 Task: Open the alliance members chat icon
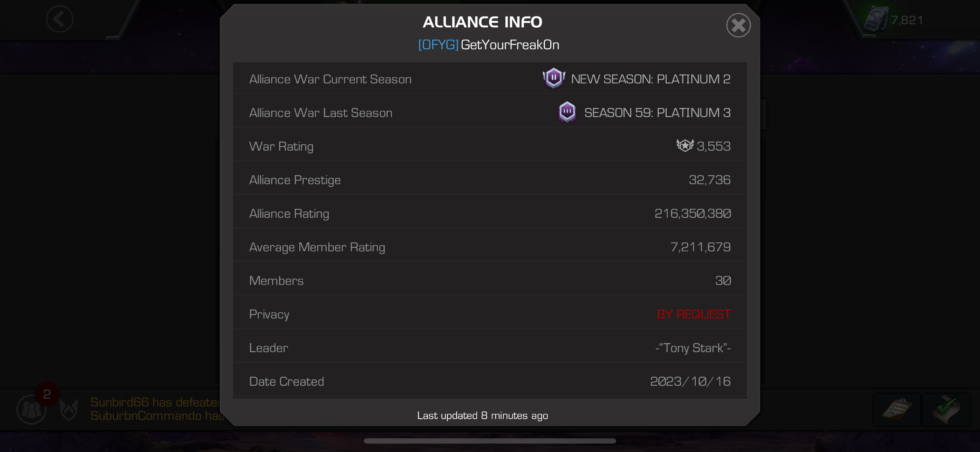31,409
